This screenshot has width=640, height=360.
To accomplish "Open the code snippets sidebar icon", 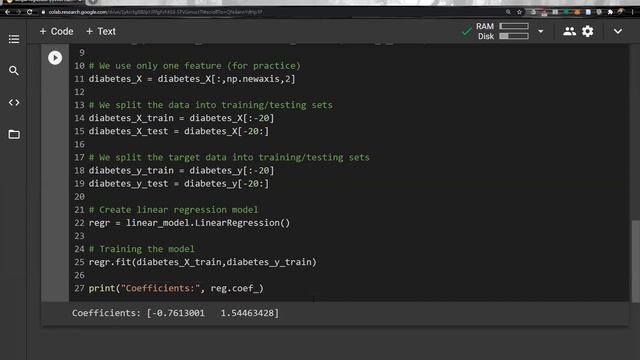I will [14, 102].
